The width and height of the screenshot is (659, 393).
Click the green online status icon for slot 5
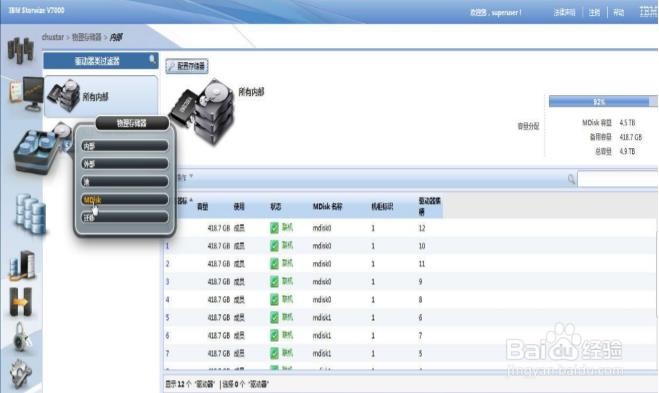pyautogui.click(x=274, y=353)
